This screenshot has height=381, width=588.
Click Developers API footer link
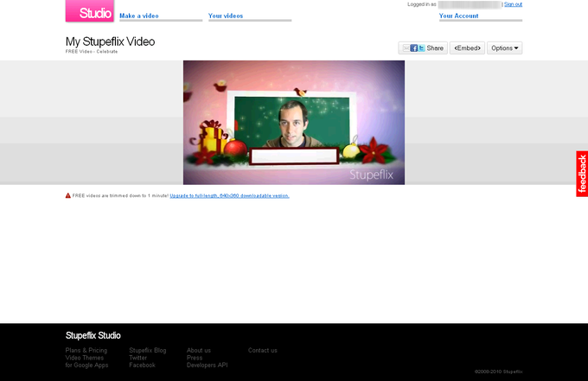207,365
